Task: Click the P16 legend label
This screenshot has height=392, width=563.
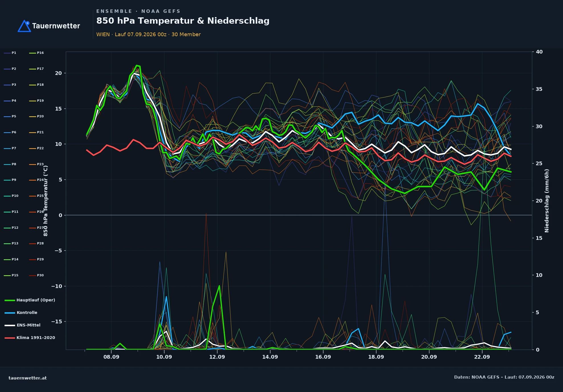Action: pos(36,53)
